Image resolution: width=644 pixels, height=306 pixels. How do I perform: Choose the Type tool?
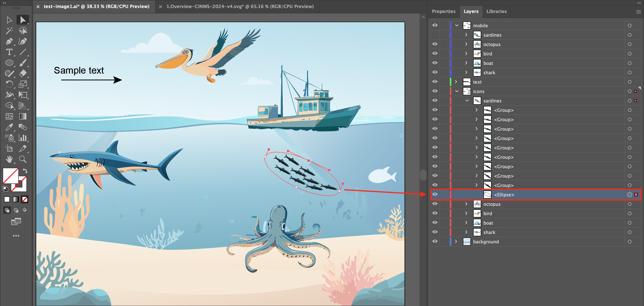click(9, 52)
